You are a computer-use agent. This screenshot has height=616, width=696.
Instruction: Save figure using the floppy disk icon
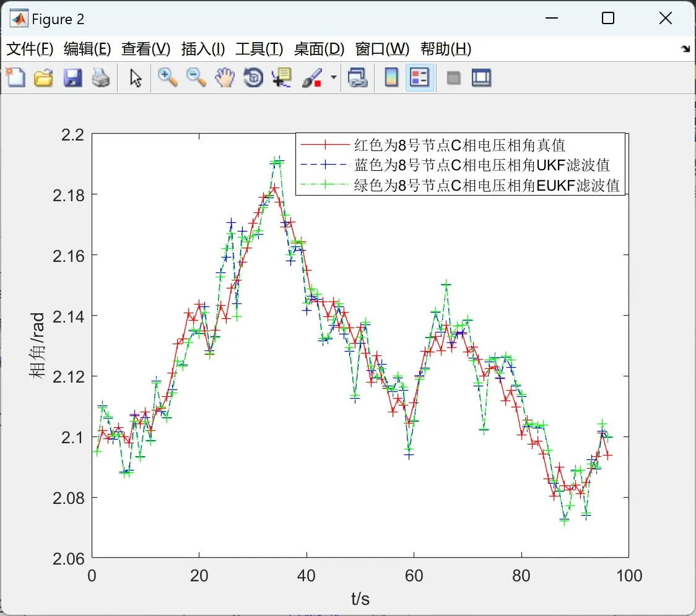coord(72,77)
